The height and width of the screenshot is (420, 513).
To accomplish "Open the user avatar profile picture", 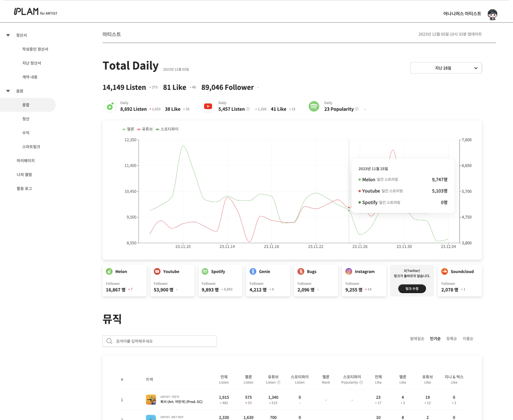I will (x=492, y=14).
